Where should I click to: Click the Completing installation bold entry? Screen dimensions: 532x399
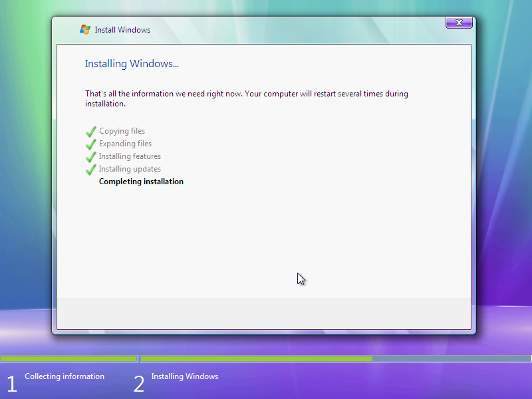[x=141, y=181]
